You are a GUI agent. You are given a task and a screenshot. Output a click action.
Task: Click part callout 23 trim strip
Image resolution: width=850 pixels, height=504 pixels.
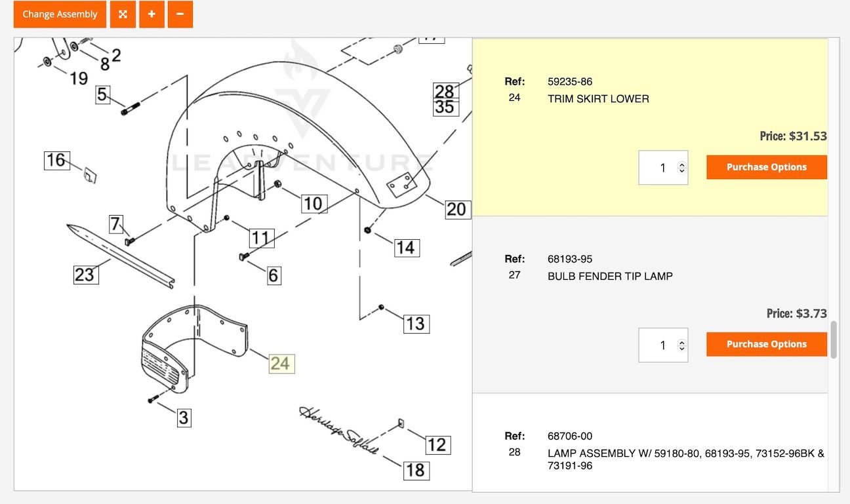85,273
